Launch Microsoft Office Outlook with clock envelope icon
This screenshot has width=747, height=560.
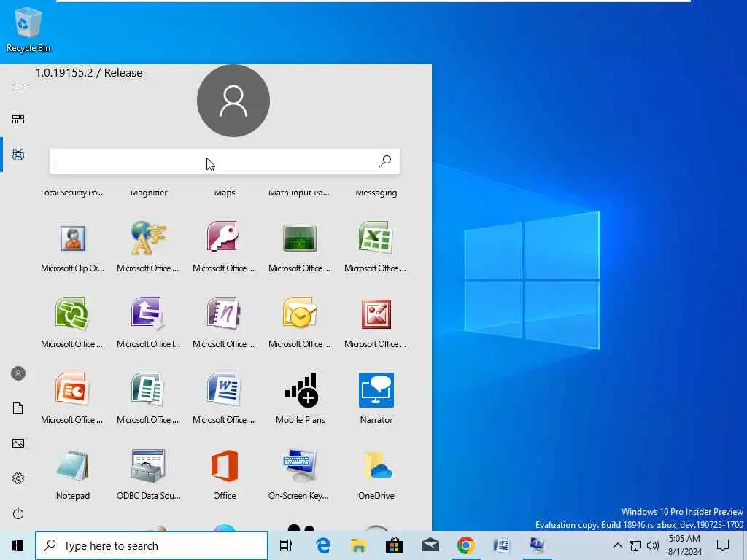coord(300,323)
